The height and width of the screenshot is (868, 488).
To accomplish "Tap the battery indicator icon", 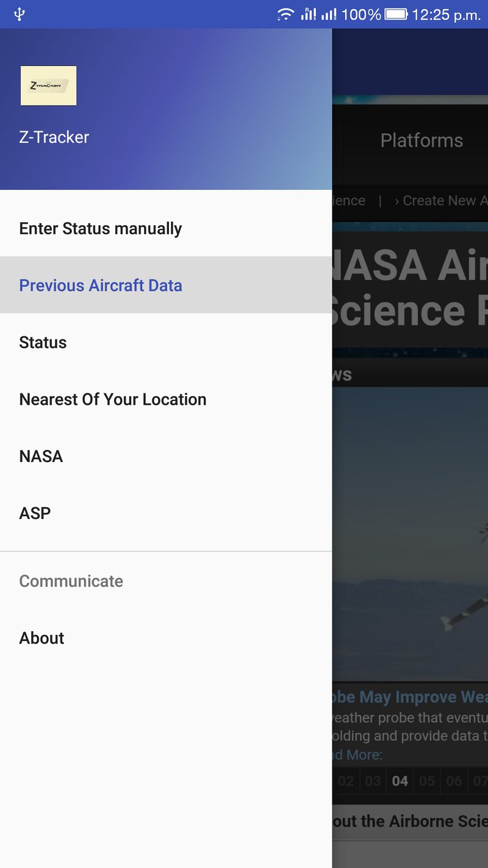I will pos(396,14).
